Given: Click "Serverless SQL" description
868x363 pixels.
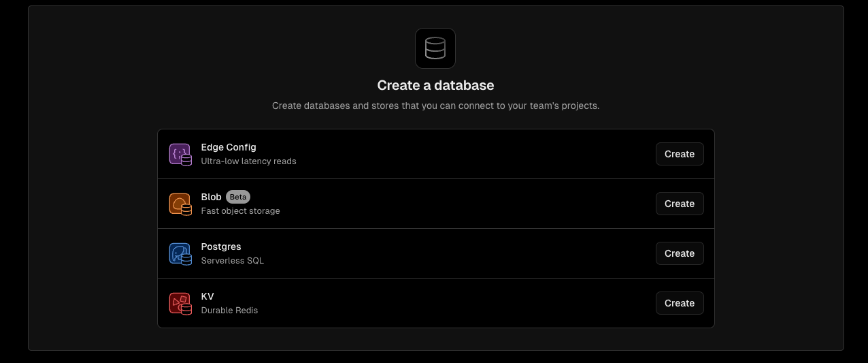Looking at the screenshot, I should 233,261.
